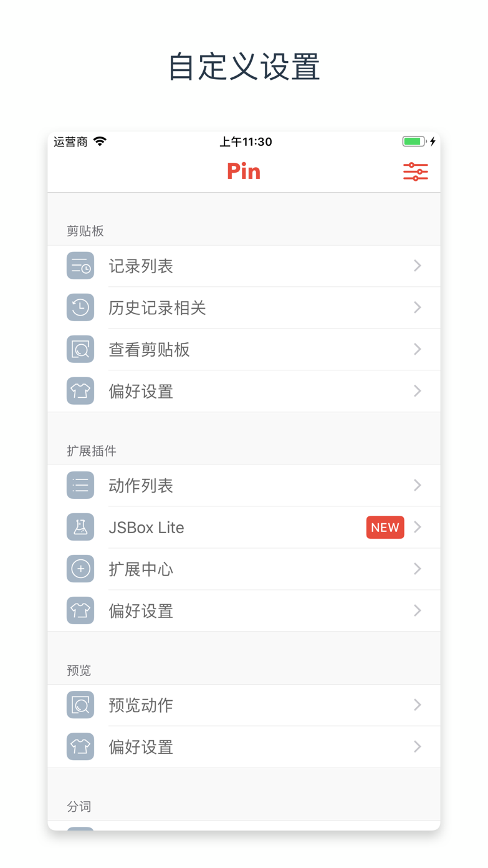This screenshot has width=488, height=868.
Task: Tap the 动作列表 bullet list icon
Action: click(80, 485)
